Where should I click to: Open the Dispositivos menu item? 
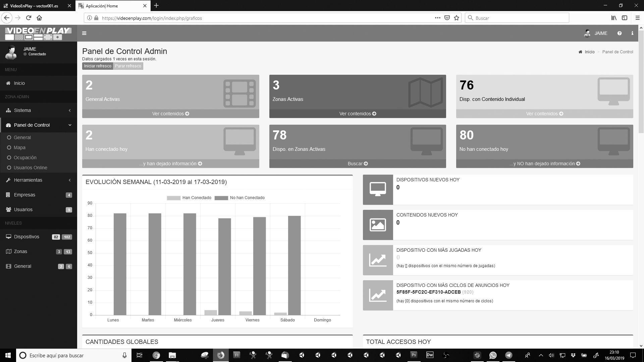click(26, 237)
